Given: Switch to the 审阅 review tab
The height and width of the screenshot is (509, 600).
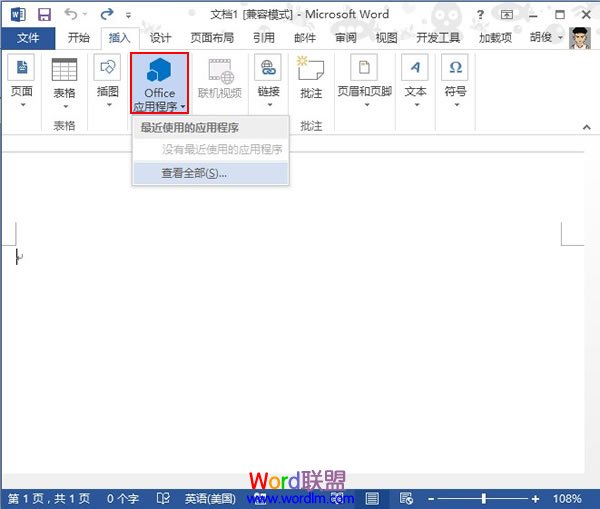Looking at the screenshot, I should 345,38.
